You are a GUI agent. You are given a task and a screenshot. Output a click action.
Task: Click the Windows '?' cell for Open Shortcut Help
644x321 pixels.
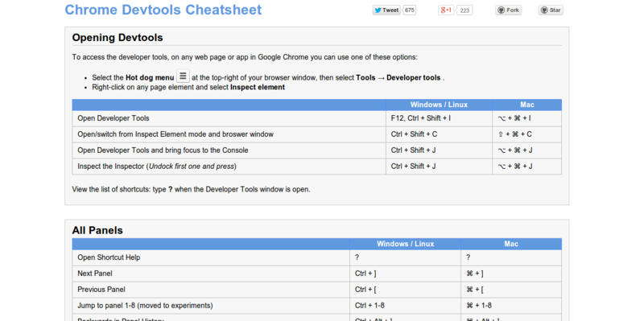(x=406, y=257)
